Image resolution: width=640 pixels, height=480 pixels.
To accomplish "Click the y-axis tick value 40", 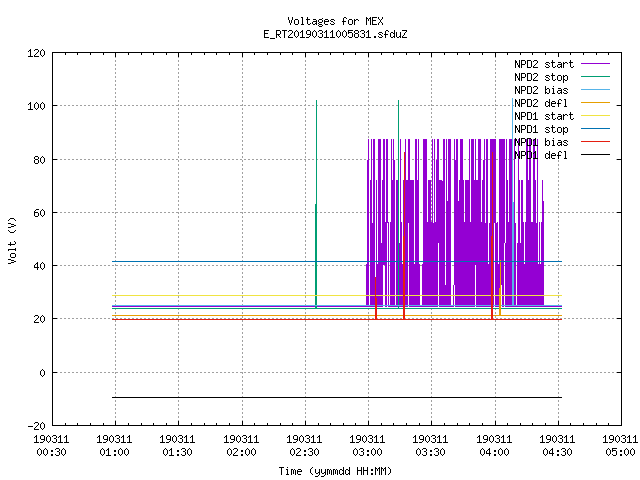I will pos(39,266).
